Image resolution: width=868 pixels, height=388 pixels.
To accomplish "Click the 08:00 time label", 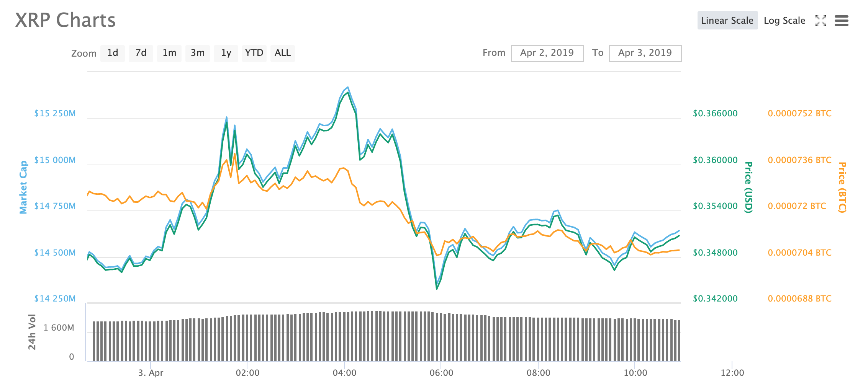I will click(x=538, y=373).
